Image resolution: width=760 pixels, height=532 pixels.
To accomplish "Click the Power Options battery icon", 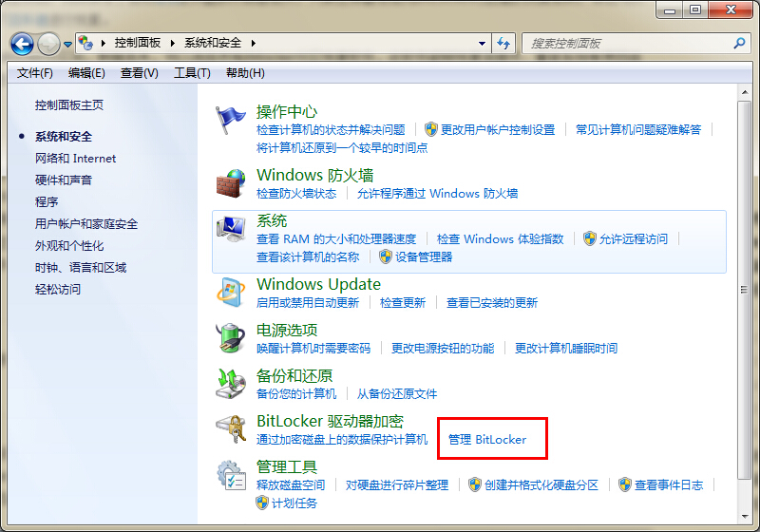I will [x=230, y=337].
